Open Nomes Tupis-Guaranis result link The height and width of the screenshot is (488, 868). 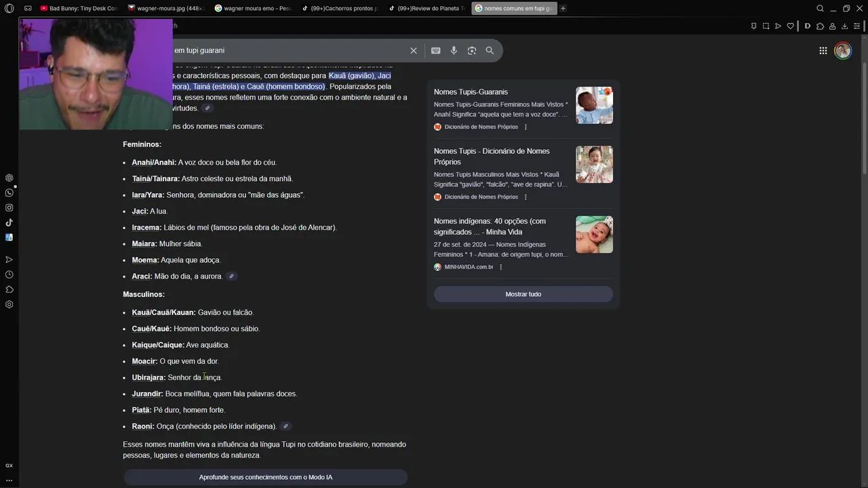pyautogui.click(x=471, y=91)
